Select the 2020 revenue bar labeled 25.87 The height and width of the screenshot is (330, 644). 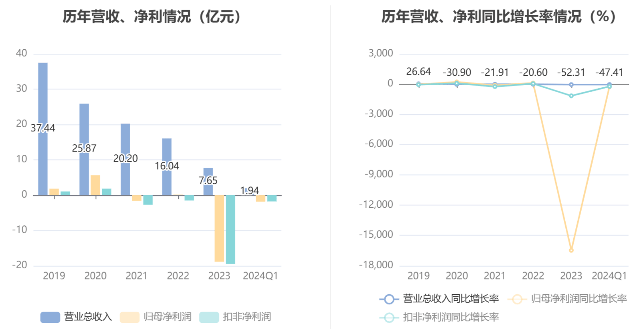(x=84, y=150)
